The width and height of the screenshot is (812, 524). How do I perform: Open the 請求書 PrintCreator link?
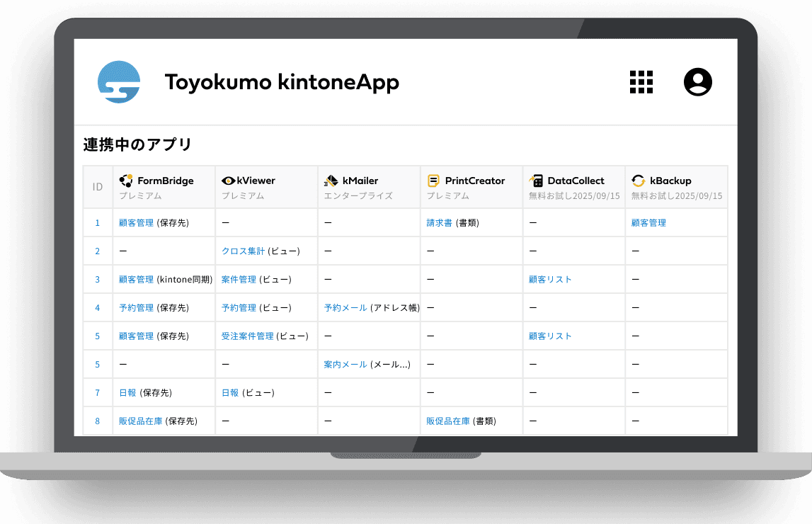point(440,222)
